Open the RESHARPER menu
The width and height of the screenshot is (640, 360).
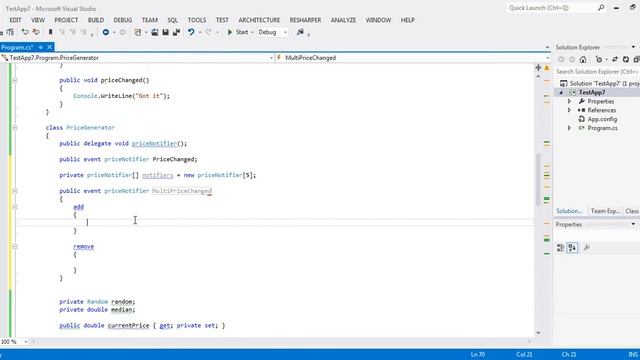305,20
